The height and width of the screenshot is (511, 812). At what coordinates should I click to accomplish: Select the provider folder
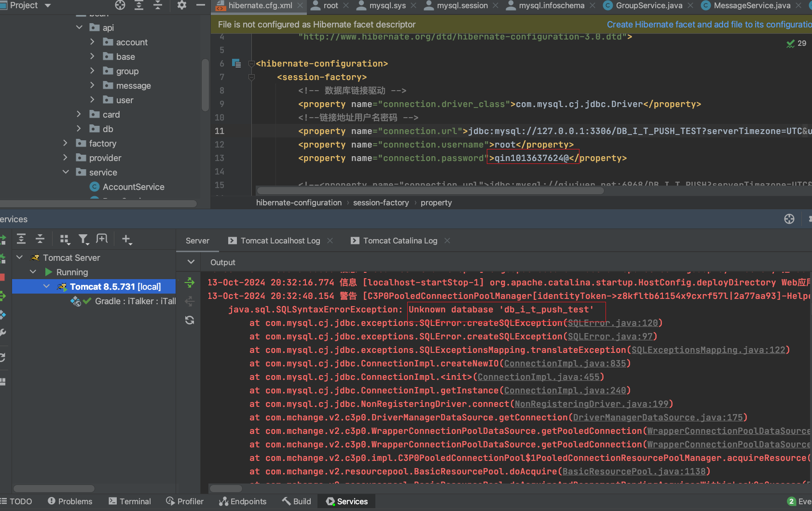98,158
